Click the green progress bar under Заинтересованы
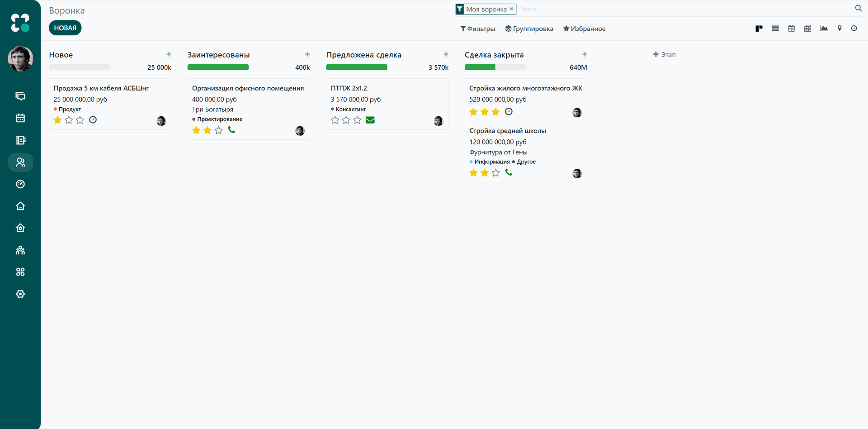This screenshot has height=429, width=868. 218,67
